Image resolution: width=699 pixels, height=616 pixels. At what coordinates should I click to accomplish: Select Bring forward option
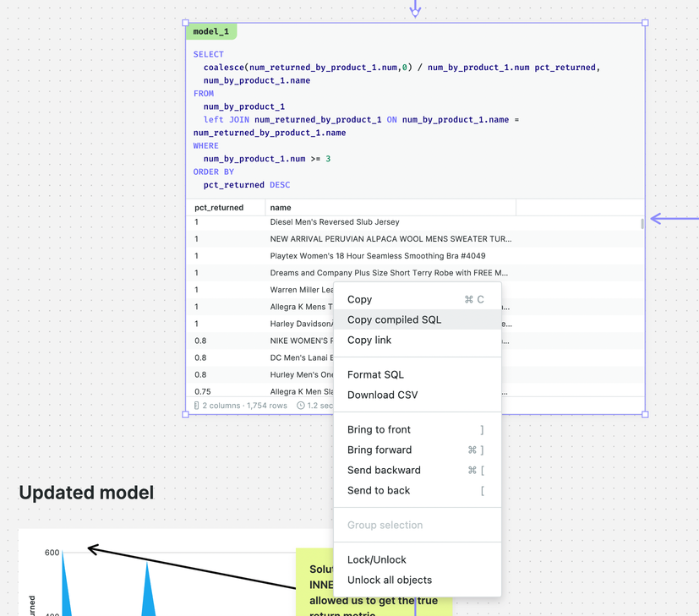pyautogui.click(x=380, y=450)
